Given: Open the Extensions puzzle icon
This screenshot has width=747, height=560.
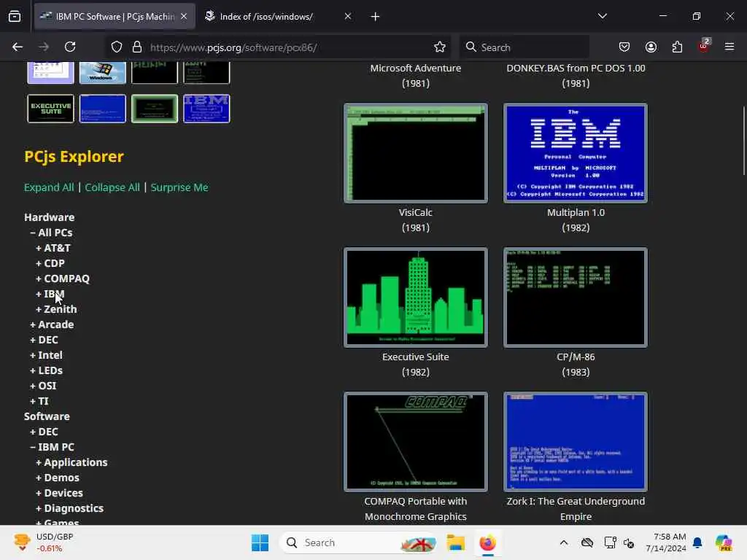Looking at the screenshot, I should point(677,47).
